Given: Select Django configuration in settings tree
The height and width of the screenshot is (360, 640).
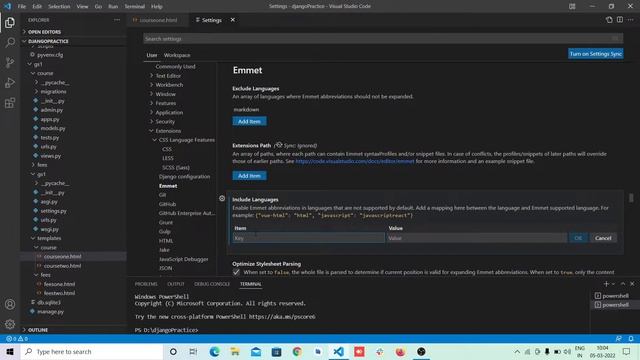Looking at the screenshot, I should coord(184,176).
